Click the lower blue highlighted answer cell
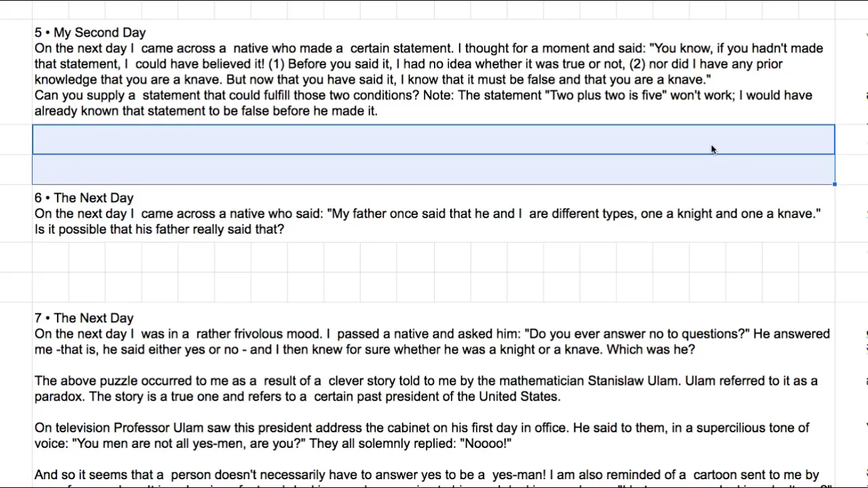This screenshot has width=868, height=488. click(433, 169)
